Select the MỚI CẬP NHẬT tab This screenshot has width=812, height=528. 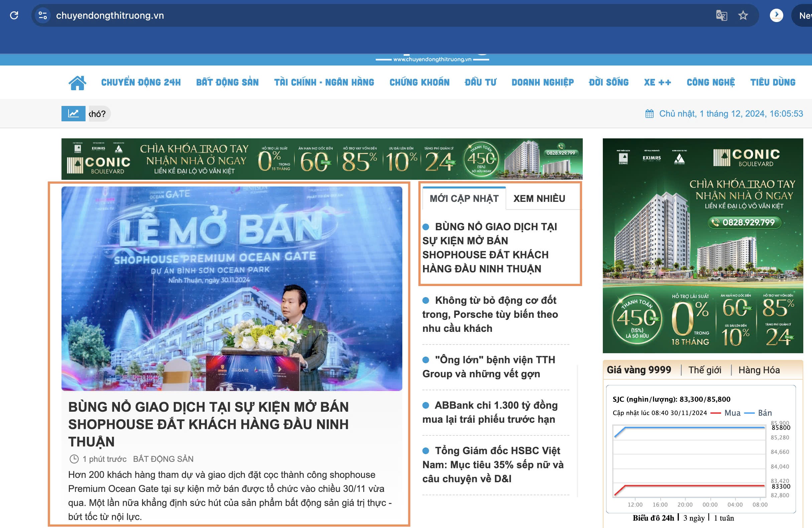464,198
